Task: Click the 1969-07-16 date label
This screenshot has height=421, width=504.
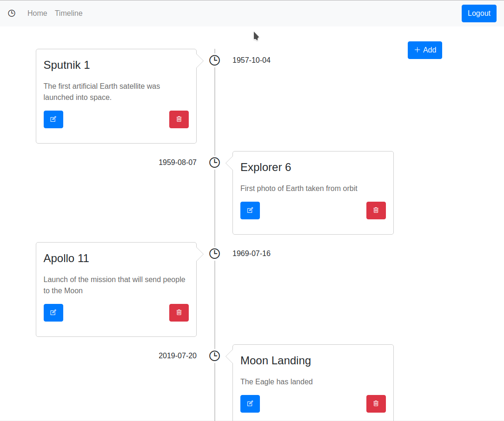Action: click(252, 254)
